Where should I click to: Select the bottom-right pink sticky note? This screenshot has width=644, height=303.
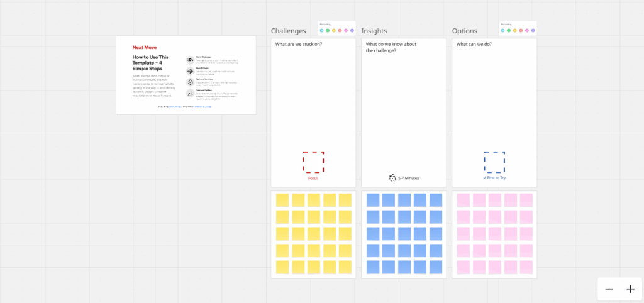(526, 267)
